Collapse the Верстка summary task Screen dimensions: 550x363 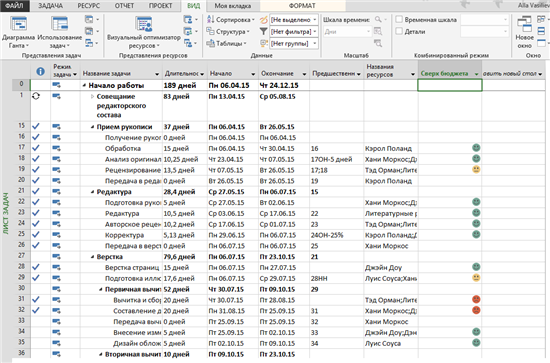click(92, 257)
